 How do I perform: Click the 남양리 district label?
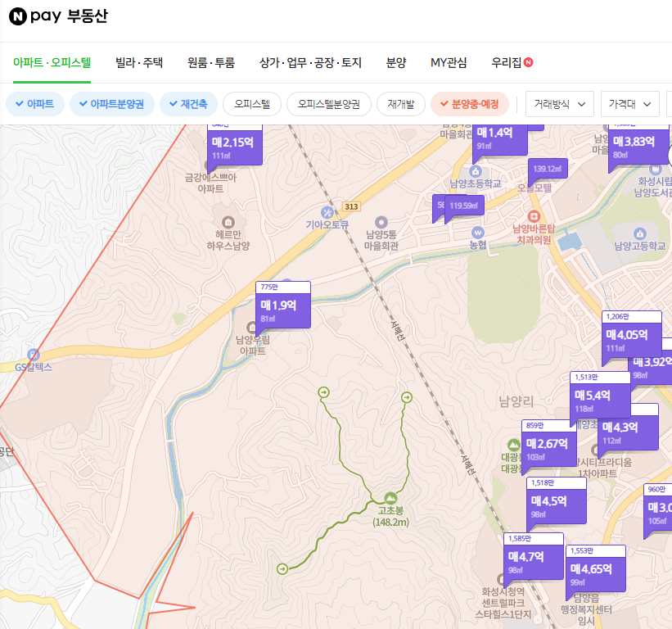[516, 402]
